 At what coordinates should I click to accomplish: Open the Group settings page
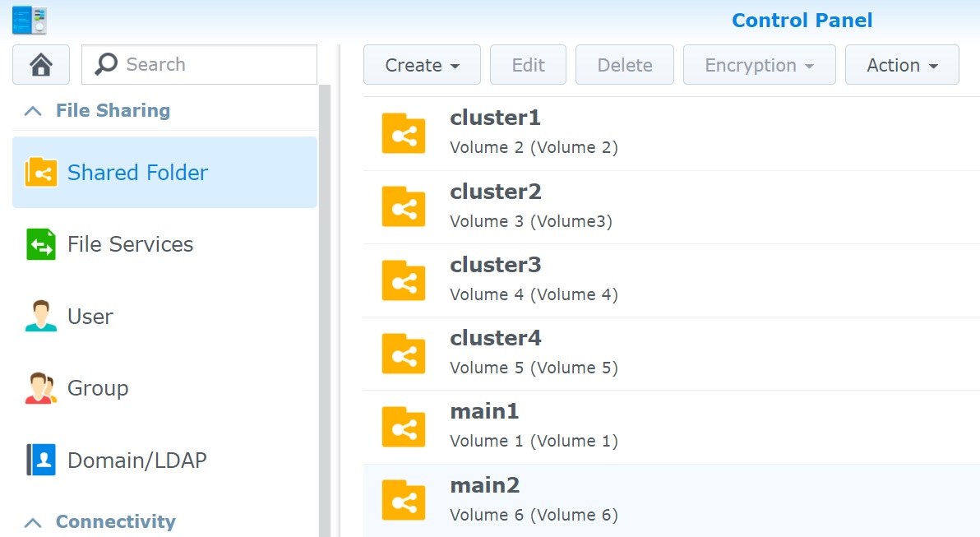(x=97, y=388)
